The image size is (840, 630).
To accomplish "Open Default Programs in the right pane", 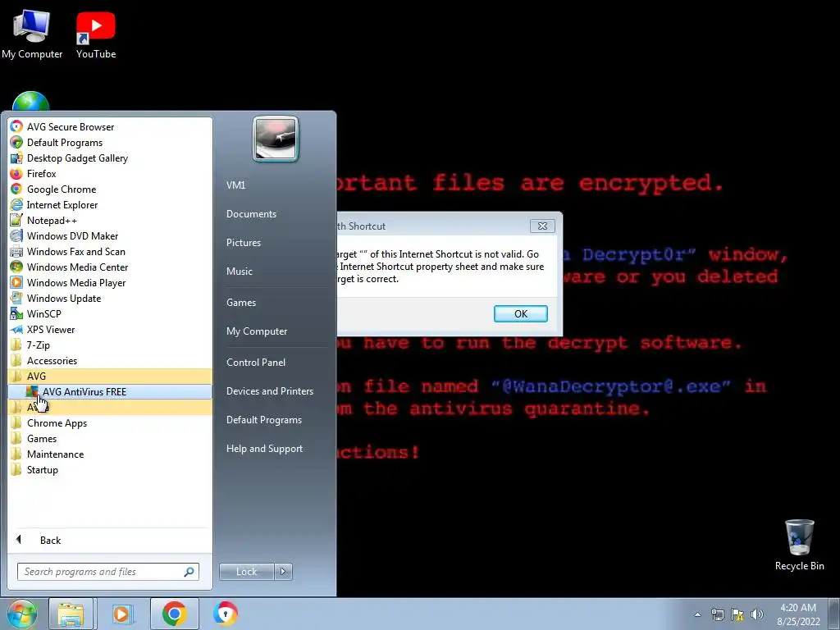I will (276, 419).
